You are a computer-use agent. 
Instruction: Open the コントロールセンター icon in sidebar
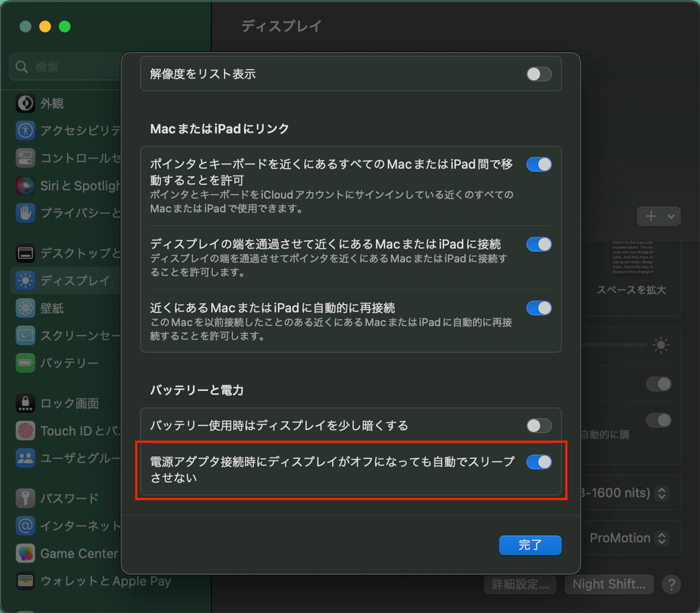[25, 158]
